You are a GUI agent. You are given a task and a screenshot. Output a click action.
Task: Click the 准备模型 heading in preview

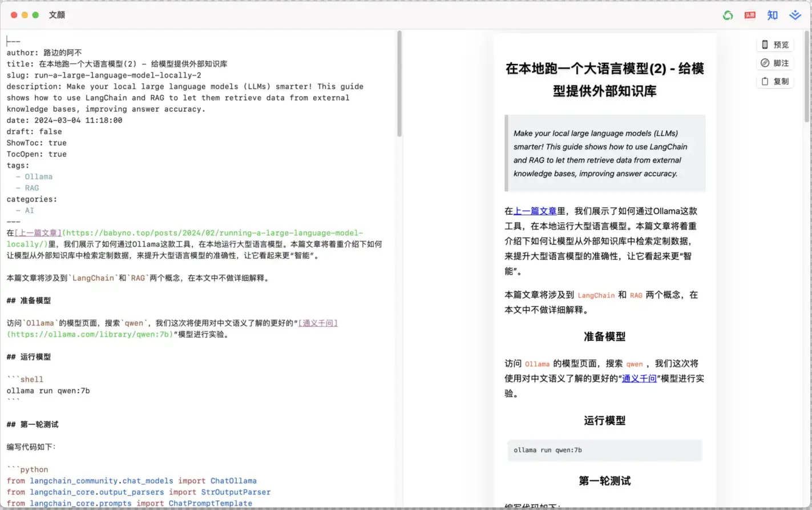(605, 336)
